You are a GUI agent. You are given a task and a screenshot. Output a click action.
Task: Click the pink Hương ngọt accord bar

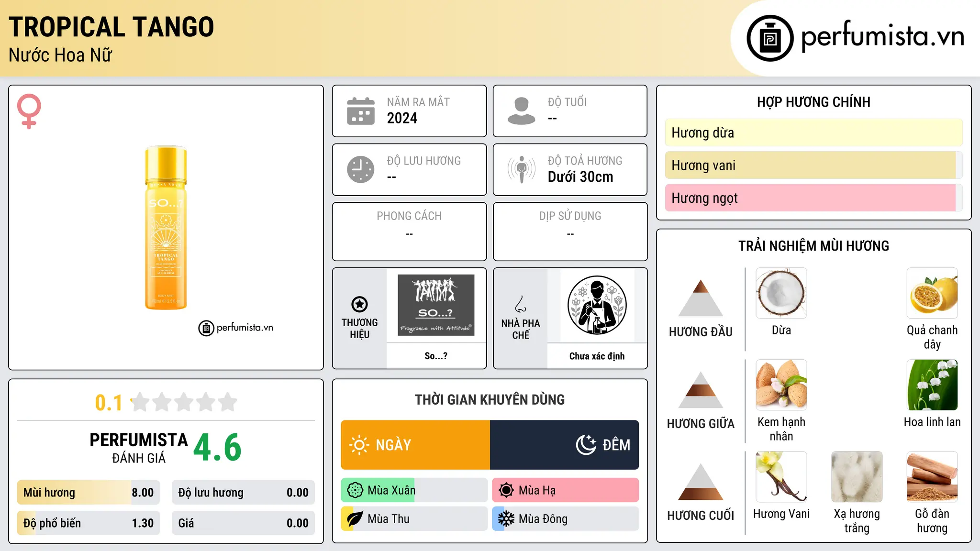[814, 198]
